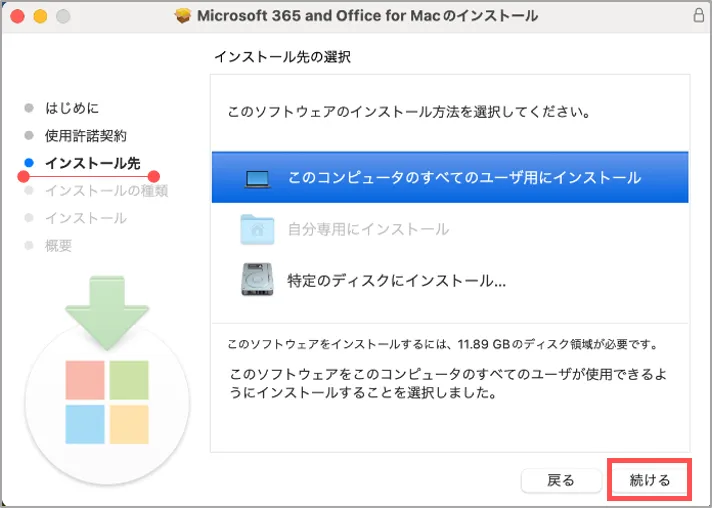Click the green download arrow graphic
This screenshot has height=508, width=712.
[x=107, y=312]
